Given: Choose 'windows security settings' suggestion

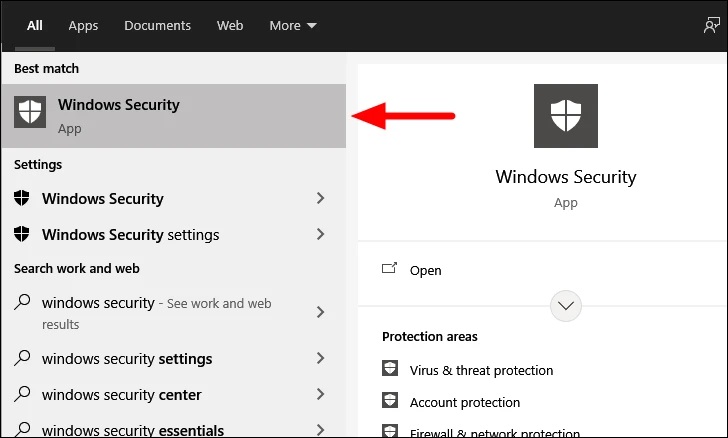Looking at the screenshot, I should (x=127, y=359).
